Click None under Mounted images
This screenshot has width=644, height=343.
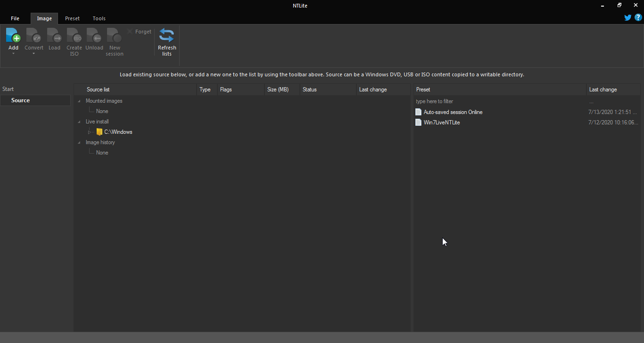(x=102, y=111)
